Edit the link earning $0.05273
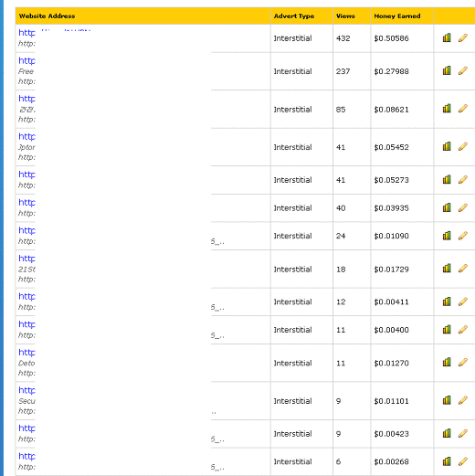475x476 pixels. [463, 179]
